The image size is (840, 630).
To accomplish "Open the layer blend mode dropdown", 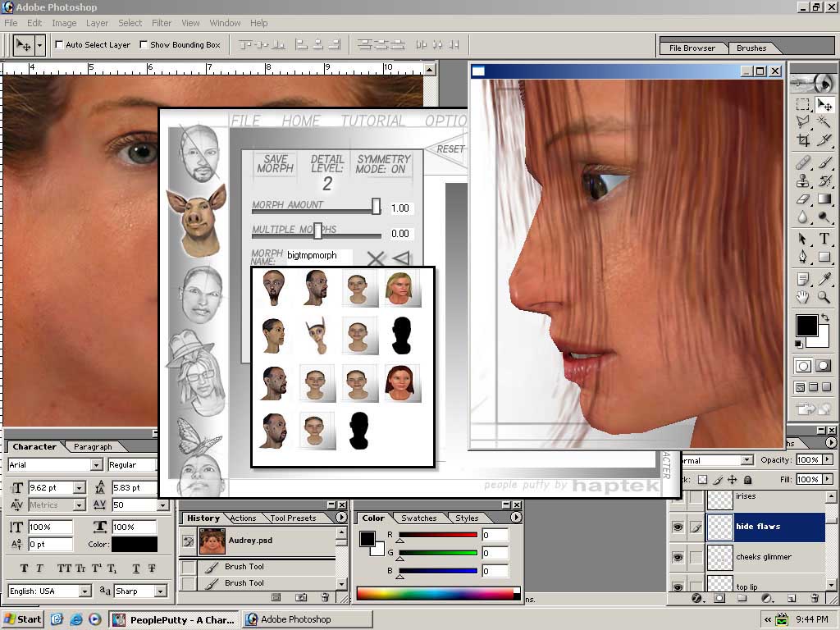I will point(746,460).
